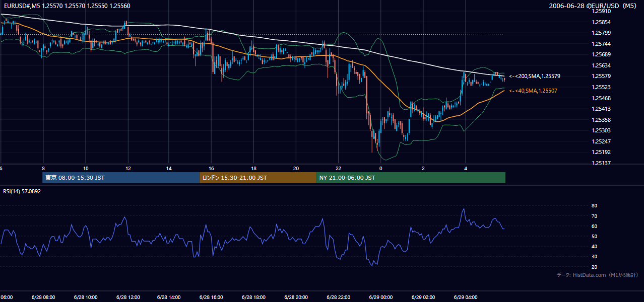Click price axis value 1.25799
The height and width of the screenshot is (302, 644).
(x=601, y=33)
